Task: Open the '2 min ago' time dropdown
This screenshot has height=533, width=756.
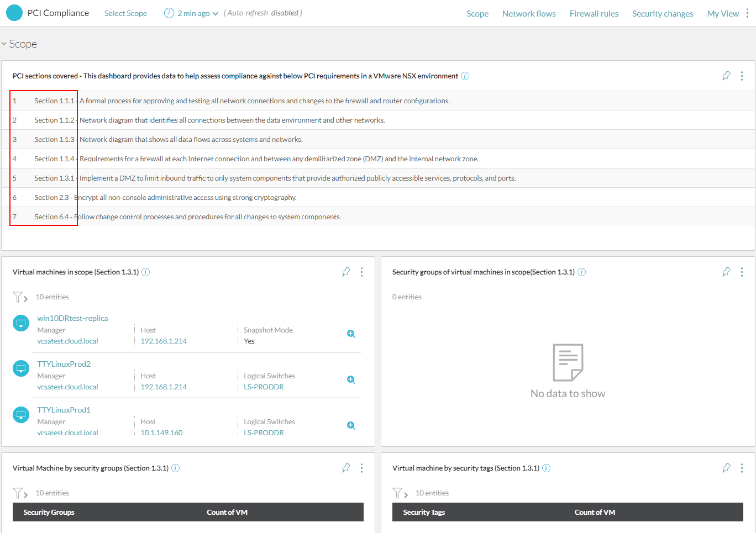Action: (x=198, y=13)
